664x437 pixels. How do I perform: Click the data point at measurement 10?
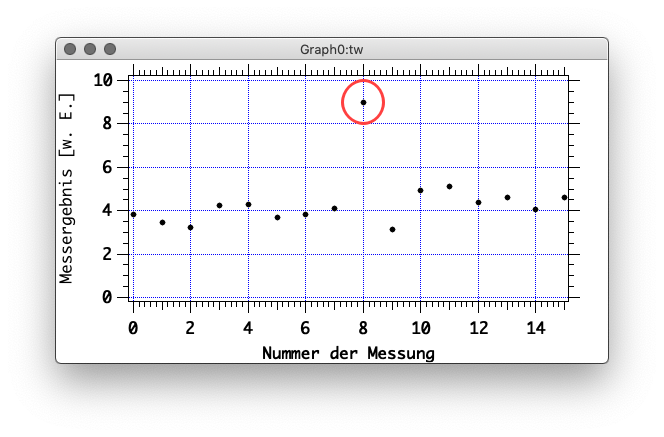pos(421,191)
